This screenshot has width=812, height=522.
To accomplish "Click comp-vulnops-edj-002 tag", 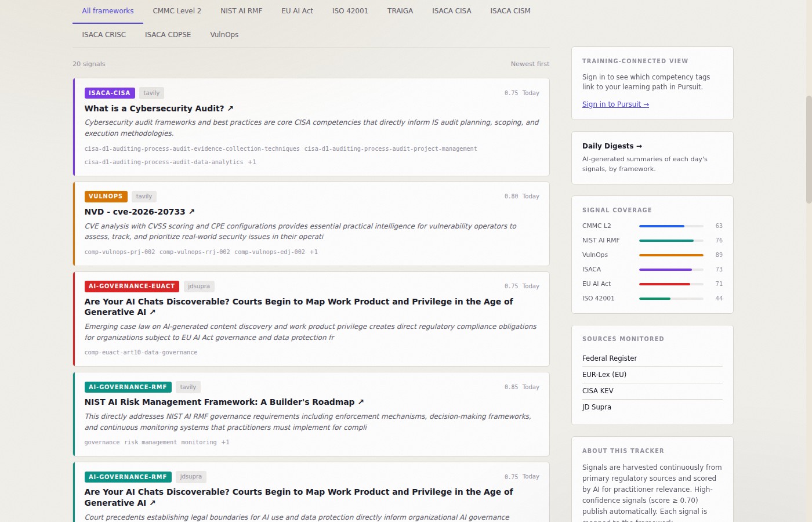I will 269,252.
